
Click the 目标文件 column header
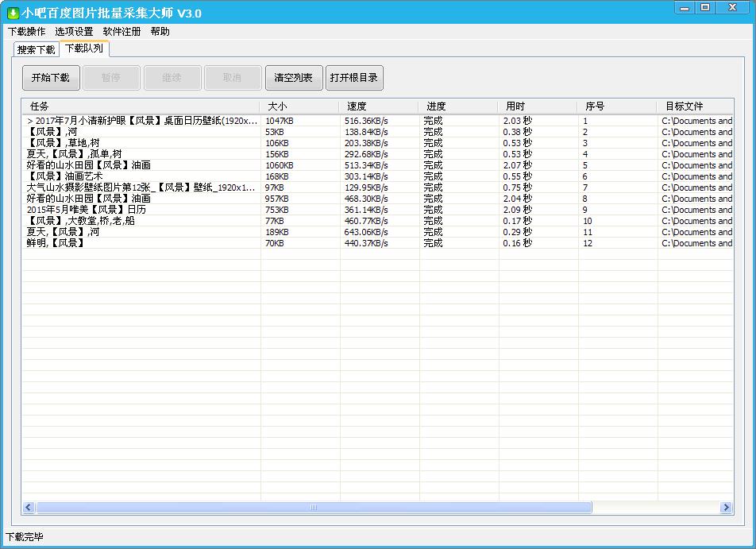696,106
